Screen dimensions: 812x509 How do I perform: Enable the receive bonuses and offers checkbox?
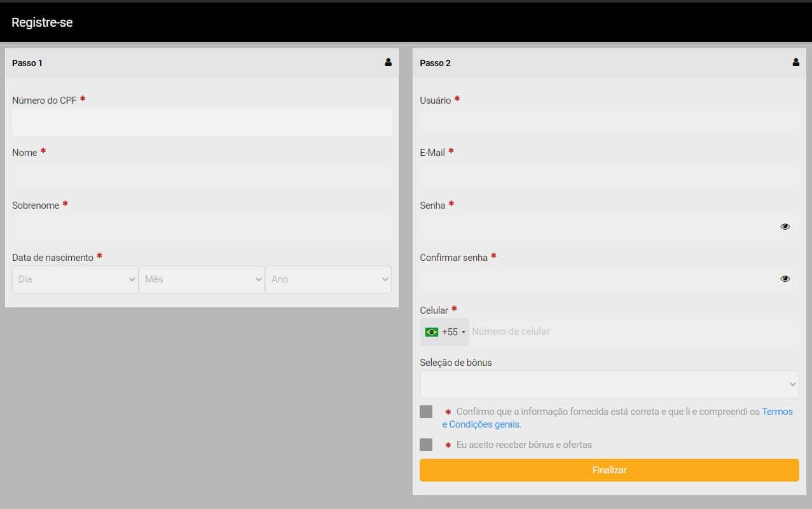coord(426,445)
